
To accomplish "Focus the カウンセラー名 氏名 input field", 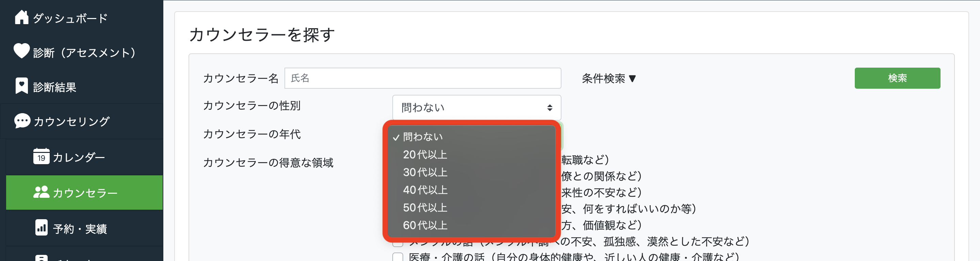I will click(x=423, y=78).
